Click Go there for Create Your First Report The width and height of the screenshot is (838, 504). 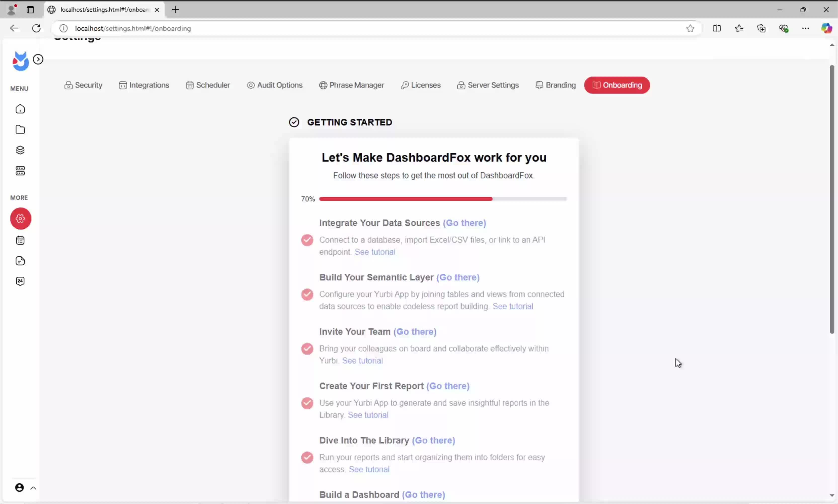point(447,386)
